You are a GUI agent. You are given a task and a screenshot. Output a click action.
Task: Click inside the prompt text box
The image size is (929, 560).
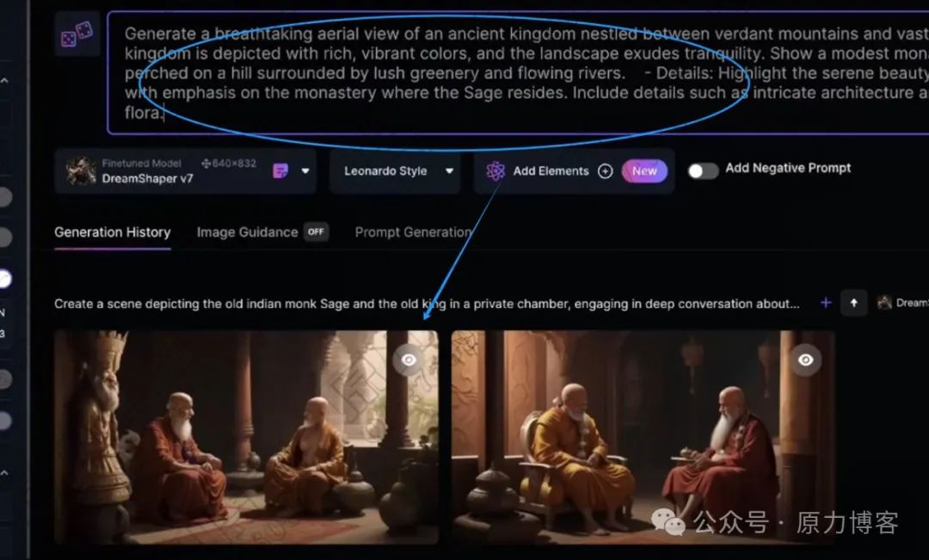point(518,72)
